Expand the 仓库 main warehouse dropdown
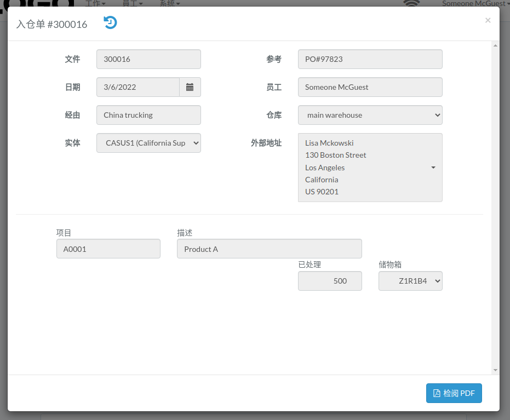 370,115
